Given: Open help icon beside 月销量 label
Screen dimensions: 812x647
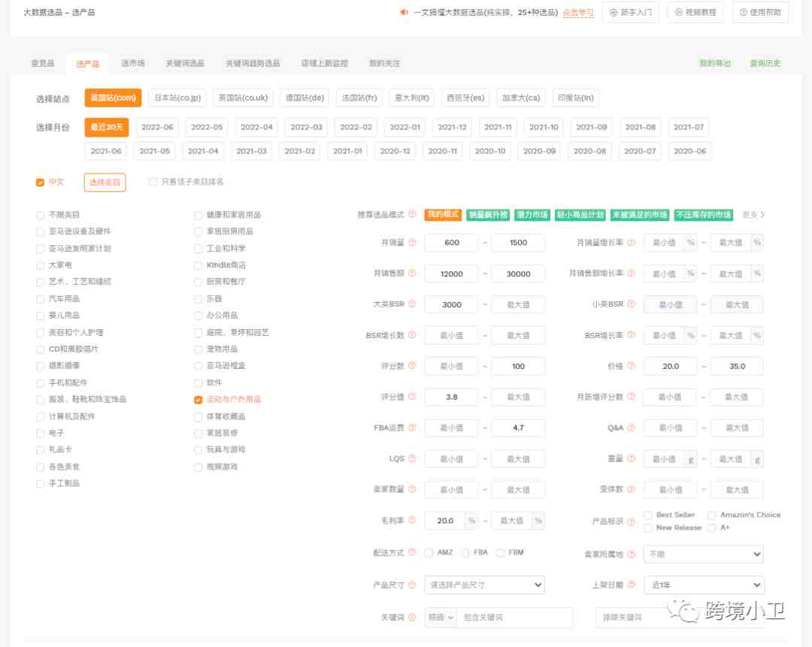Looking at the screenshot, I should click(x=412, y=242).
